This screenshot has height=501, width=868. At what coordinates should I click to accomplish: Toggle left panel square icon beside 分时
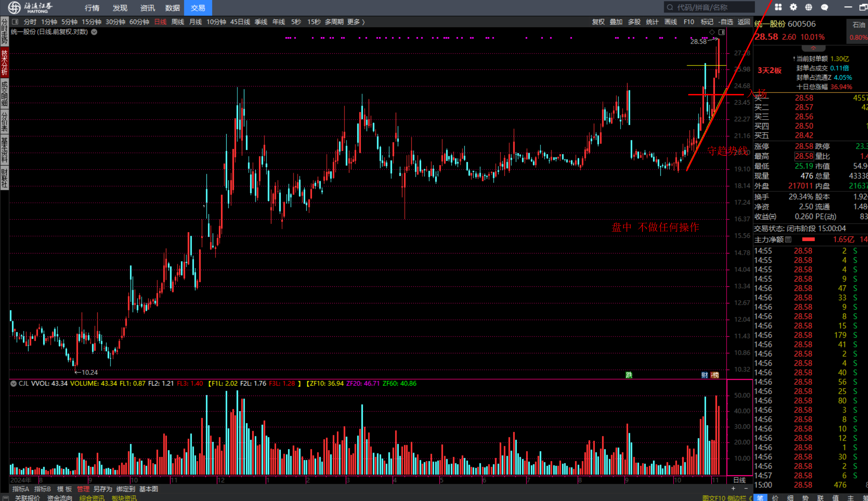click(x=15, y=22)
